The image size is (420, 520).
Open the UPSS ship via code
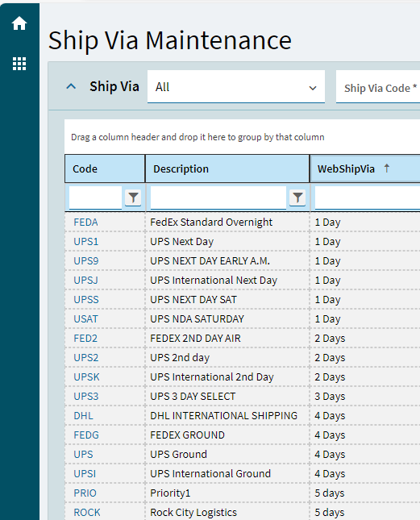(86, 299)
